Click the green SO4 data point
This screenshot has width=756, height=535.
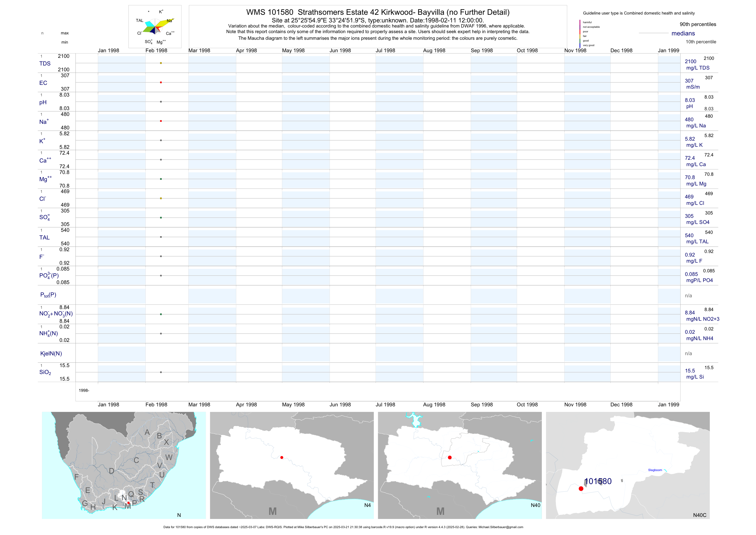161,218
